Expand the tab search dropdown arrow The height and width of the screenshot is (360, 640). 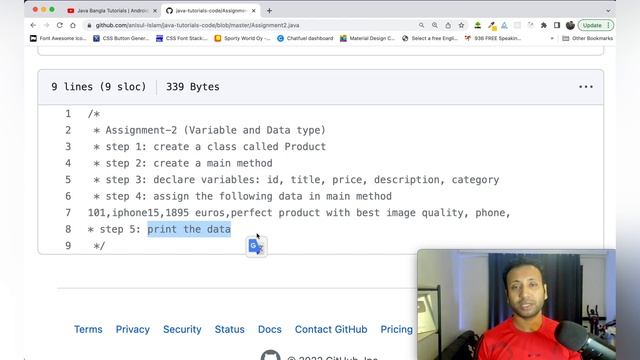[608, 11]
